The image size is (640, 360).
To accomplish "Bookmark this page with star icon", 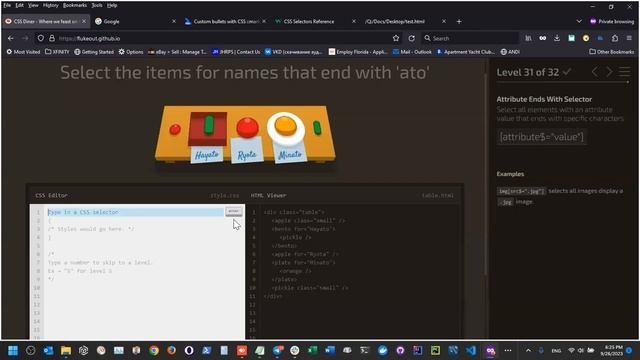I will click(396, 38).
